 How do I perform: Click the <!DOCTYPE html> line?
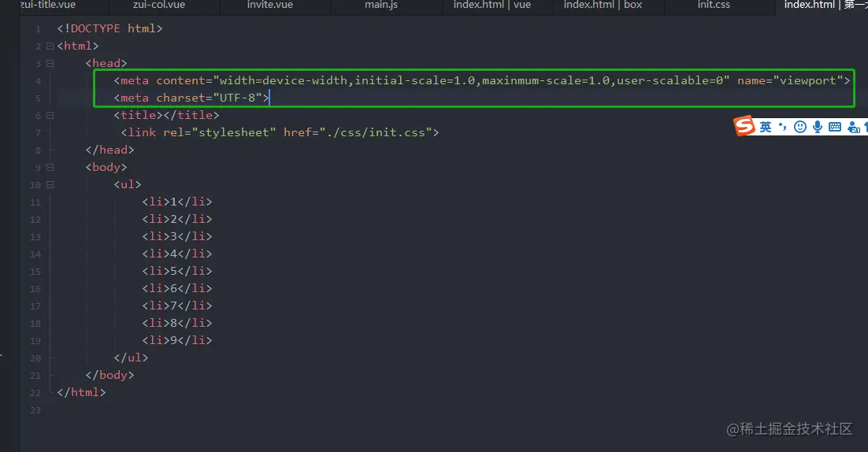(109, 29)
